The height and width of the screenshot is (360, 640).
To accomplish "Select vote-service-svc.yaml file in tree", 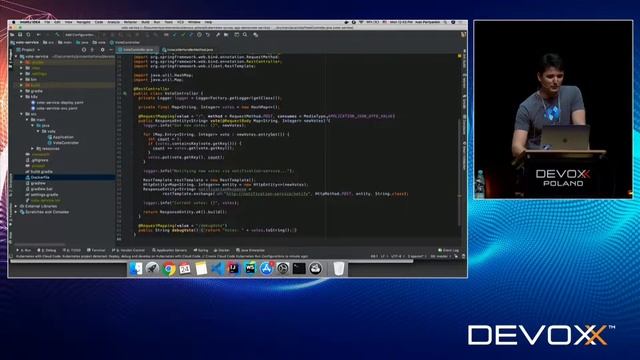I will [x=54, y=108].
